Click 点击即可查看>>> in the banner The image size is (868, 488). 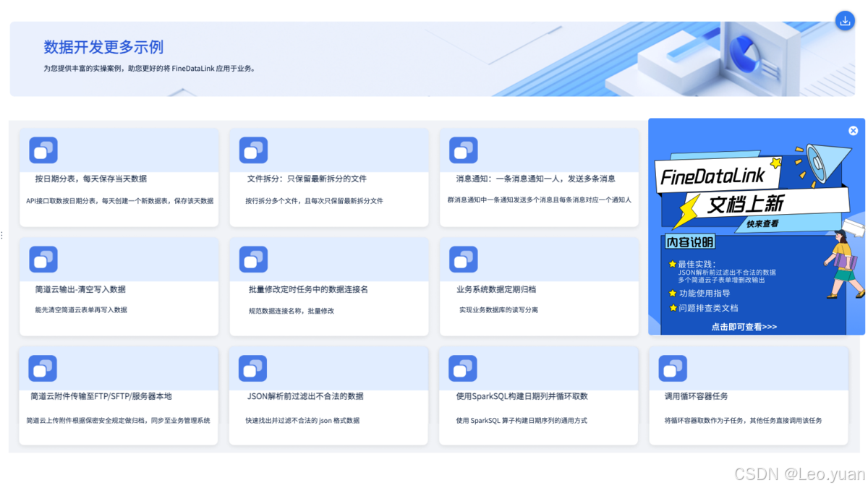(744, 327)
